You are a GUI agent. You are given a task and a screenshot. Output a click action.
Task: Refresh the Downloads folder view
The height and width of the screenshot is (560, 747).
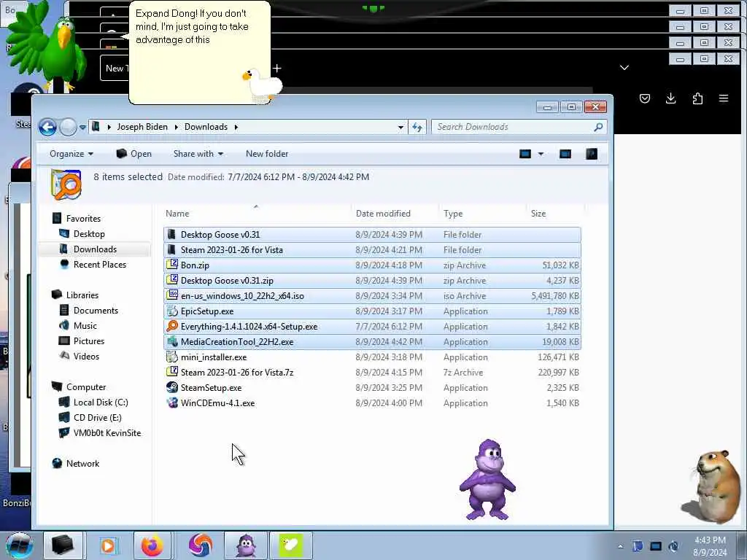point(417,127)
